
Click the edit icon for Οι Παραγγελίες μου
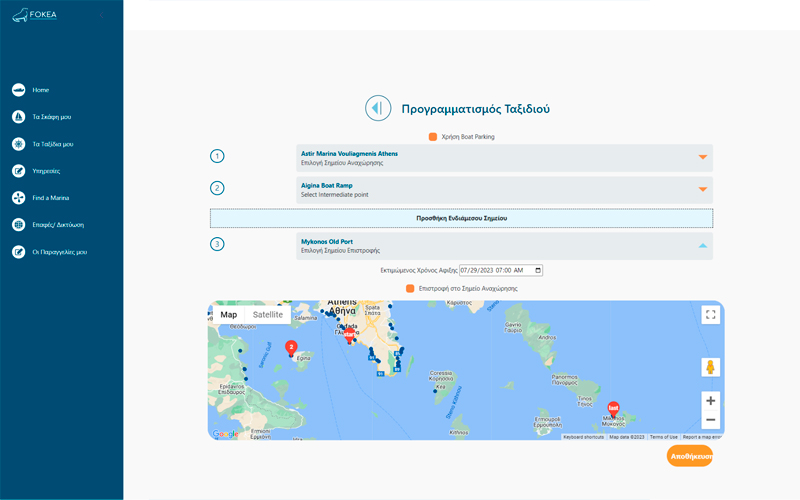18,252
